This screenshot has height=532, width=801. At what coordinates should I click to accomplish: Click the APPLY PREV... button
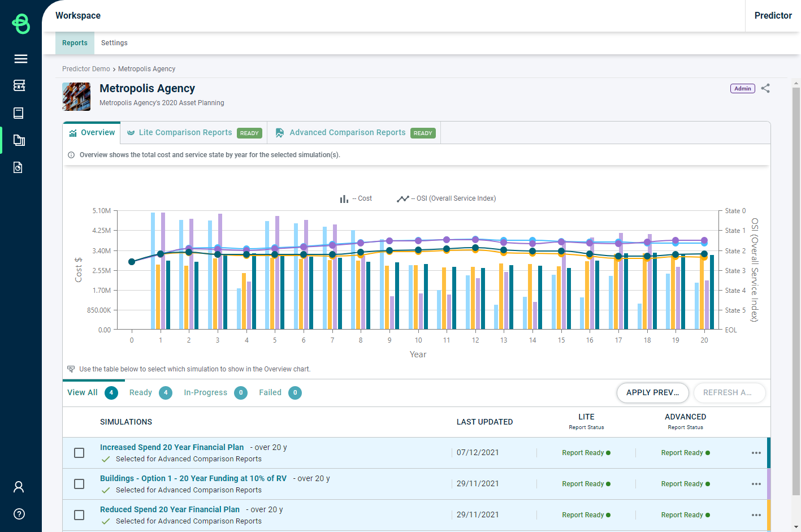652,392
